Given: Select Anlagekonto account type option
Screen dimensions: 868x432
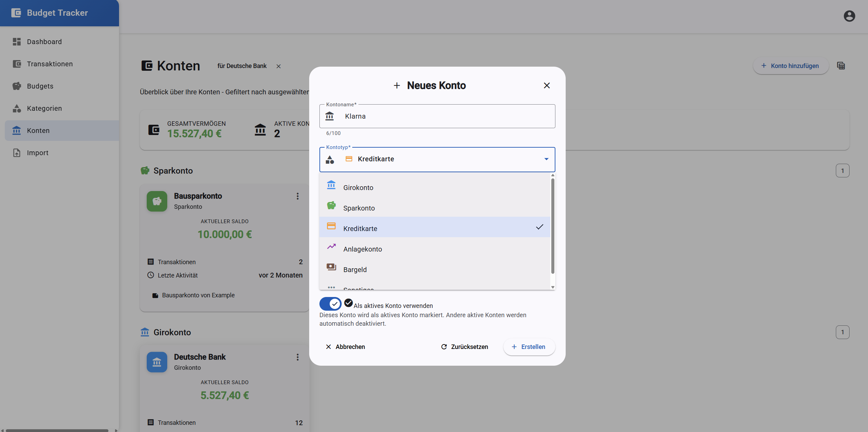Looking at the screenshot, I should [x=435, y=247].
